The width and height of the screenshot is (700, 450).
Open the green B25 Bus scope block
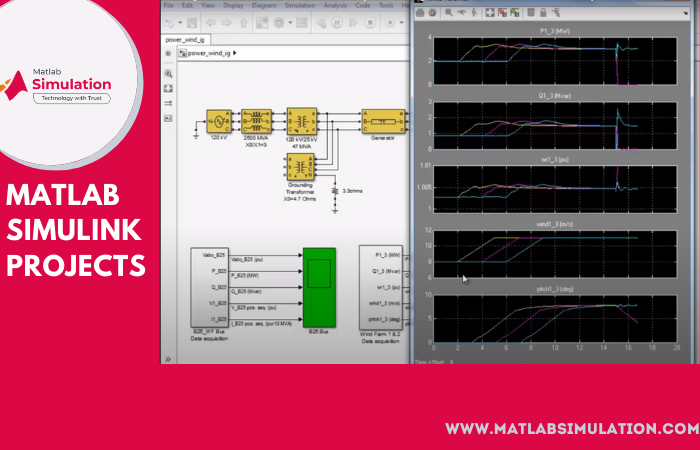click(x=319, y=288)
